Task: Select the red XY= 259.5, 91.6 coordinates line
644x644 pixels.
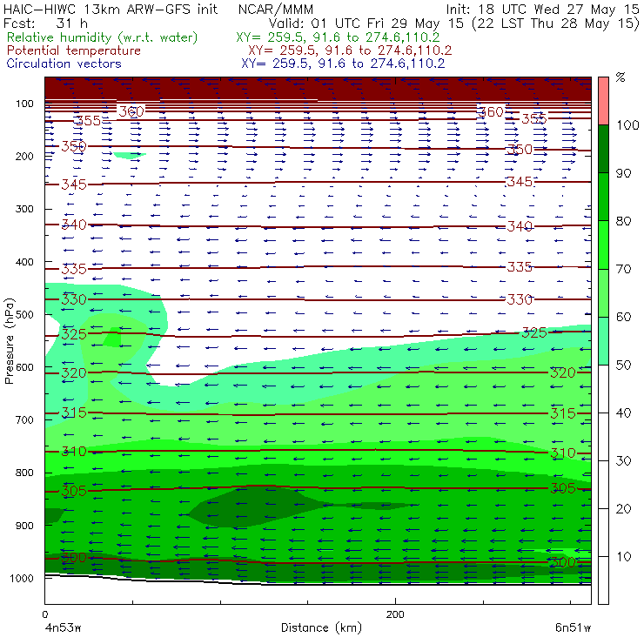Action: click(350, 50)
